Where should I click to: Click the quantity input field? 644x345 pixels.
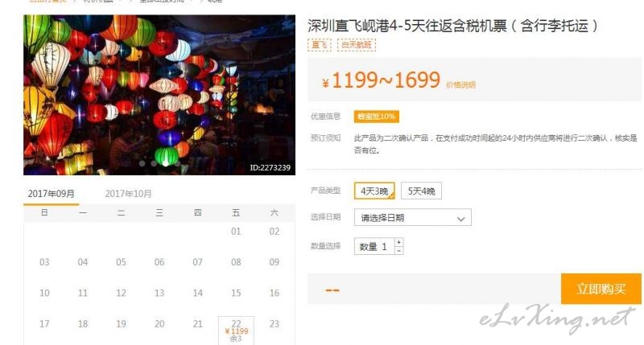coord(374,246)
